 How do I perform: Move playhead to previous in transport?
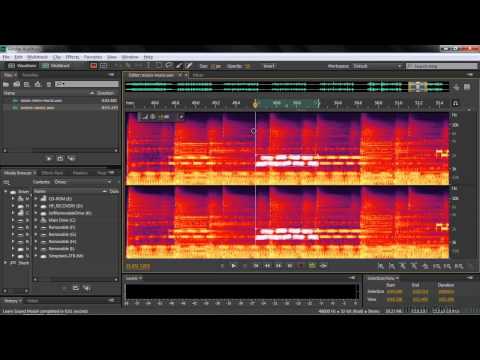[256, 266]
